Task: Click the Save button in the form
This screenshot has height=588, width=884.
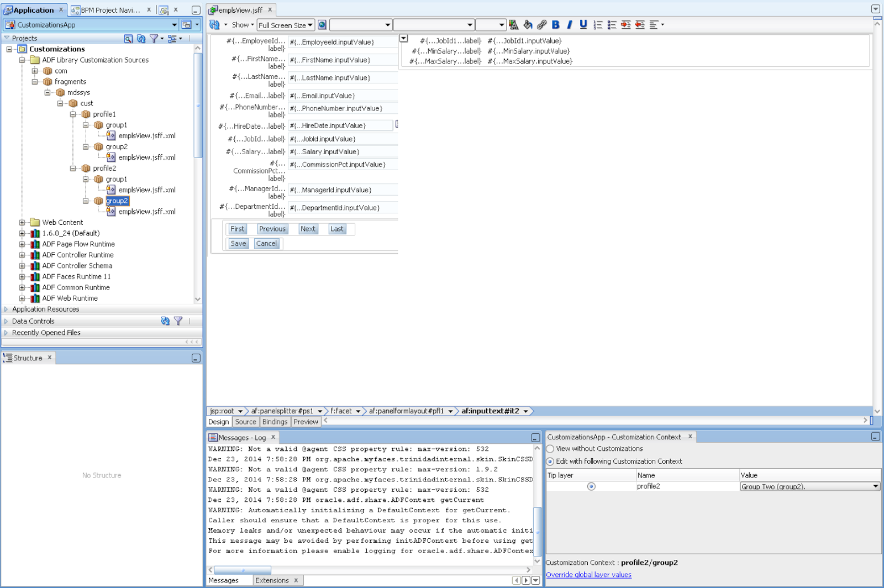Action: 238,244
